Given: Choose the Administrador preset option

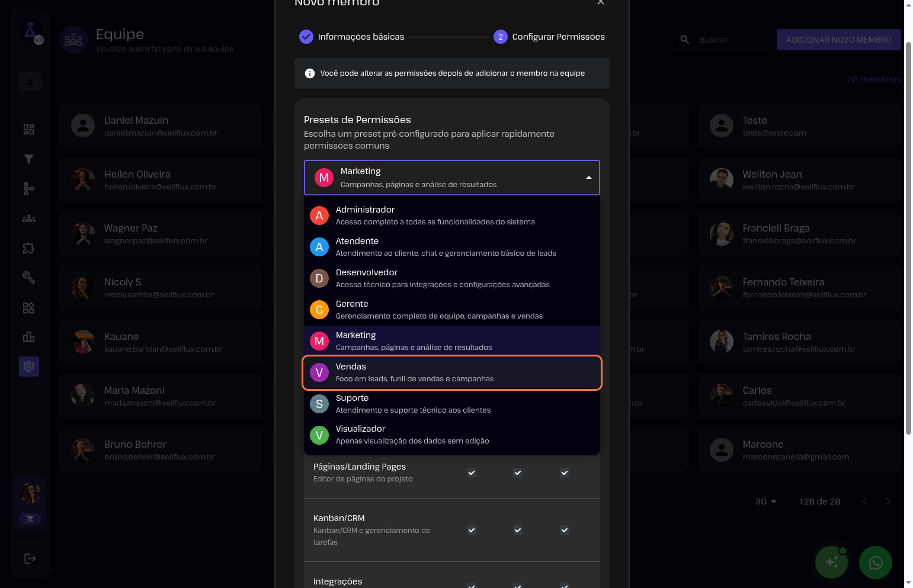Looking at the screenshot, I should point(451,216).
